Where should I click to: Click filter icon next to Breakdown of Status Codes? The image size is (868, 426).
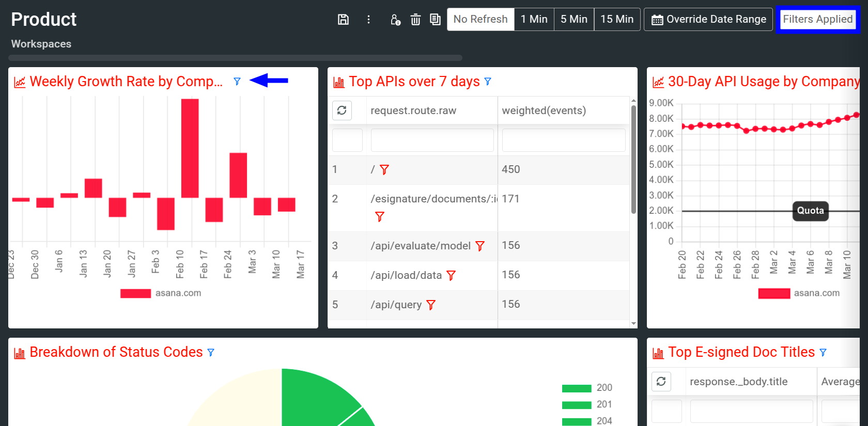tap(211, 353)
